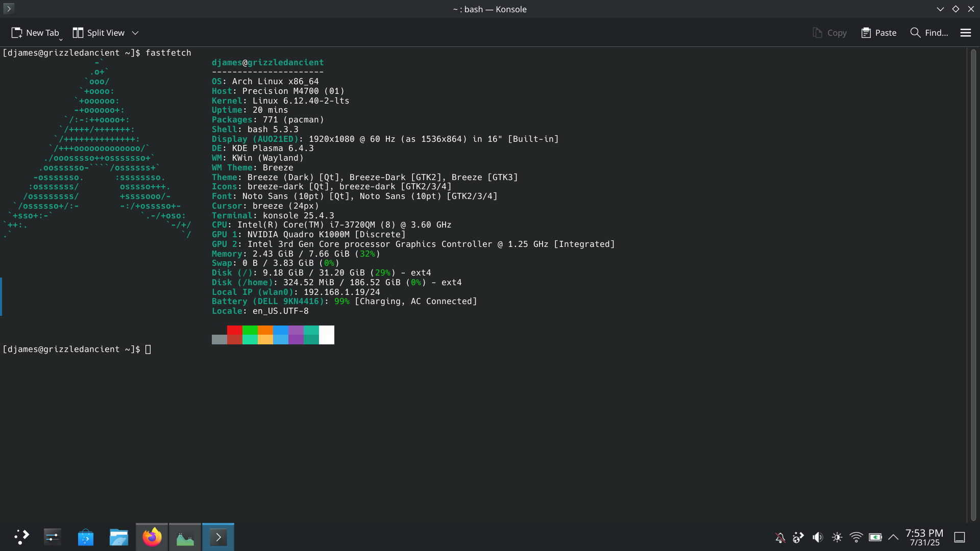
Task: Switch to the image viewer taskbar app
Action: point(185,537)
